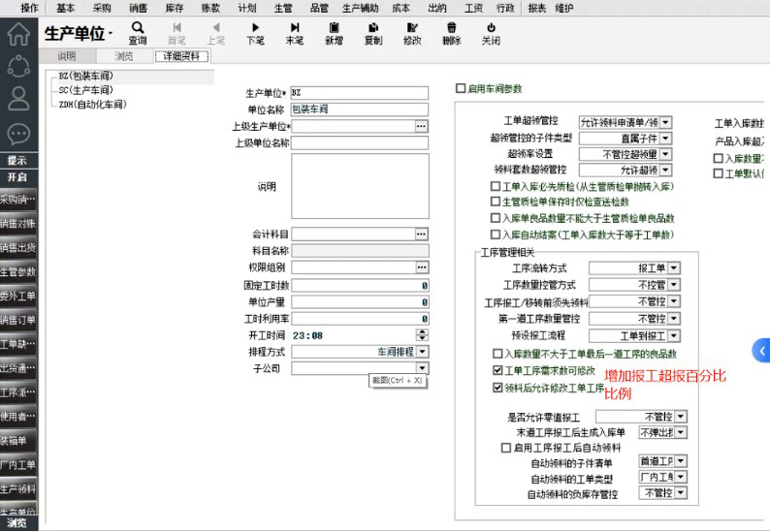770x532 pixels.
Task: Open the 库存 menu
Action: 175,8
